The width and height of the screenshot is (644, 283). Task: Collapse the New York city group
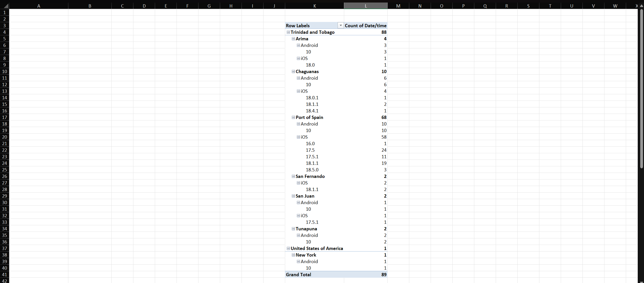click(293, 255)
